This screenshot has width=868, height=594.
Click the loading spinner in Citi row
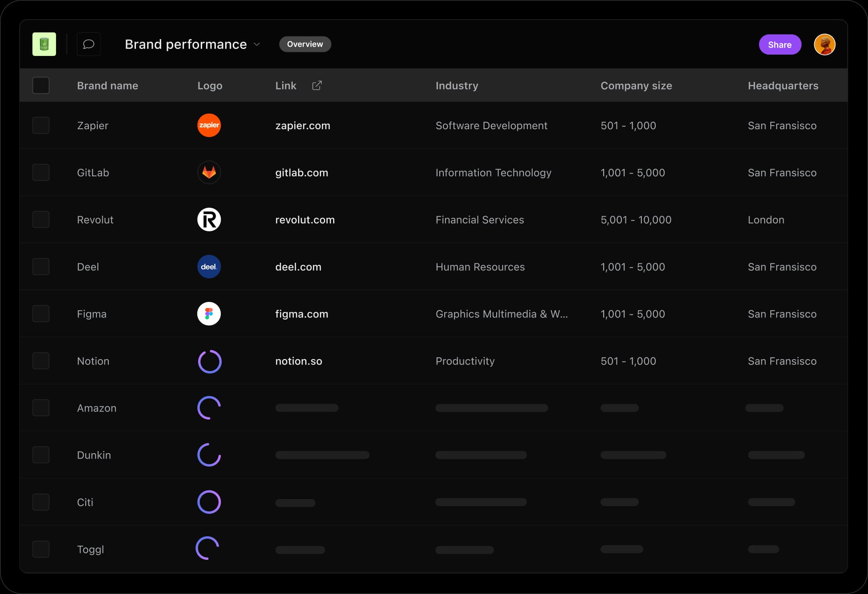[x=209, y=502]
